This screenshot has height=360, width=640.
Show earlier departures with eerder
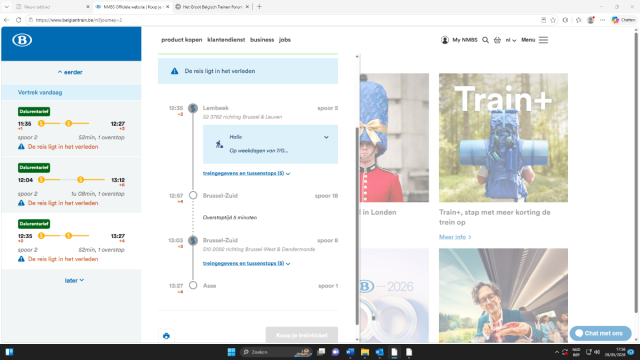pos(70,72)
